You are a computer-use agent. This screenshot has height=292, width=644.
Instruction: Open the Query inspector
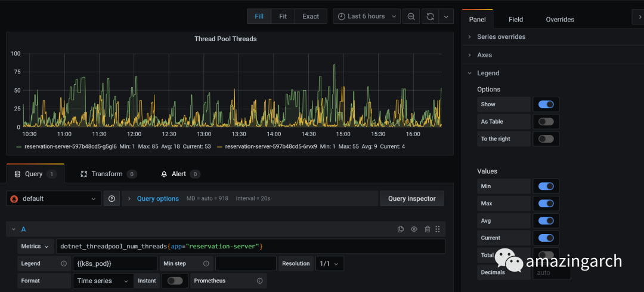coord(411,198)
